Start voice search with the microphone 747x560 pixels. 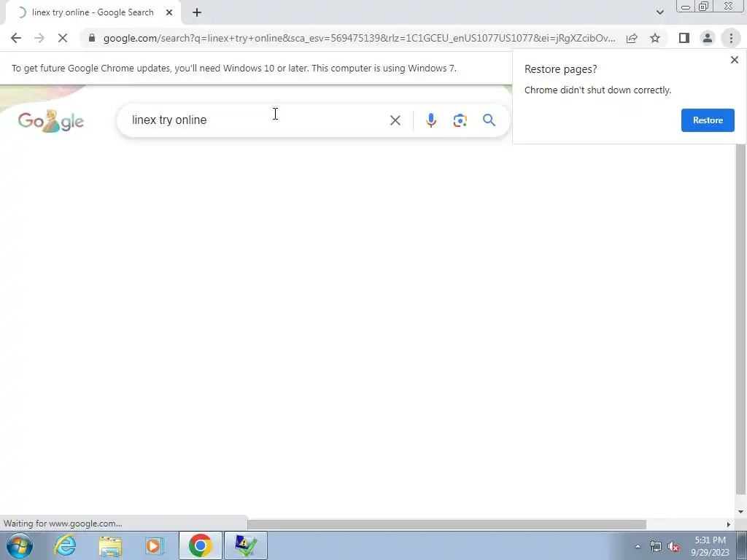point(430,120)
